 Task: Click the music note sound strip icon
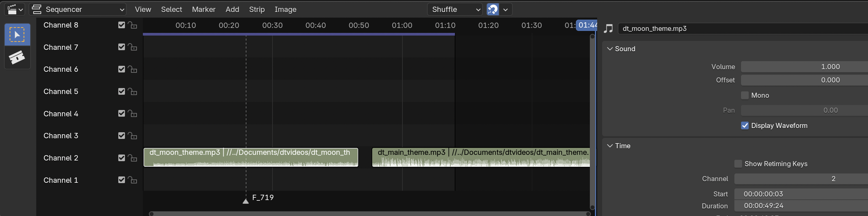608,29
